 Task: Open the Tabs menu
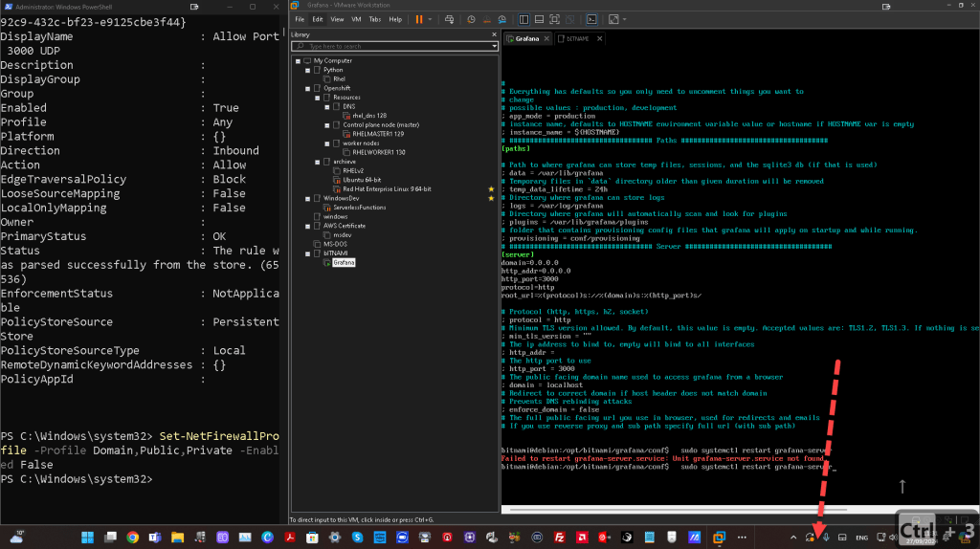coord(375,19)
